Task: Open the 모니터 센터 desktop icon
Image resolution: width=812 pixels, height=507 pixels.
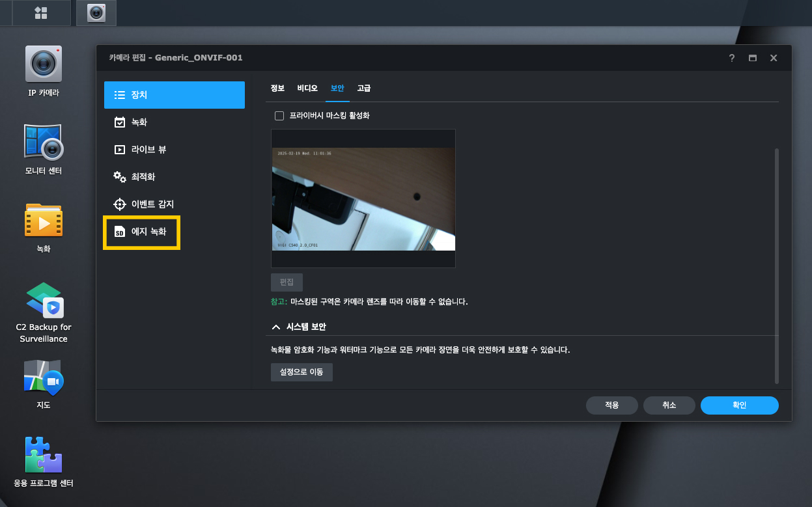Action: 44,143
